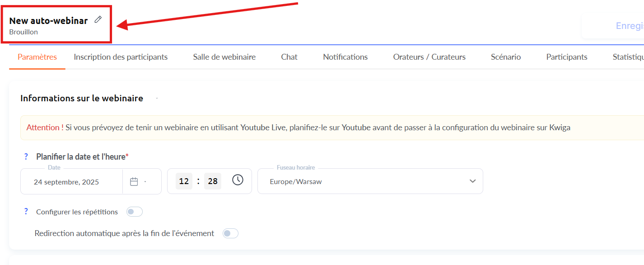Image resolution: width=644 pixels, height=265 pixels.
Task: Click the clock icon for time
Action: tap(238, 180)
